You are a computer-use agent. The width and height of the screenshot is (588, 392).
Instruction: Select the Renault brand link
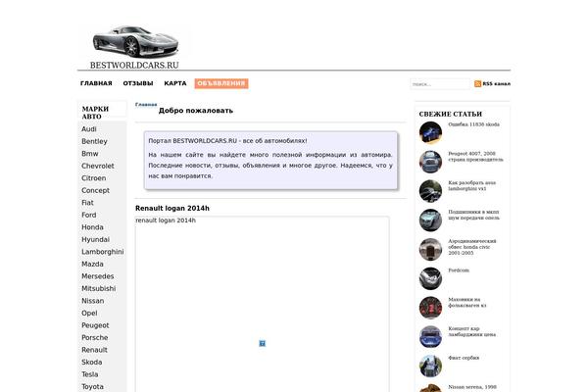tap(94, 350)
